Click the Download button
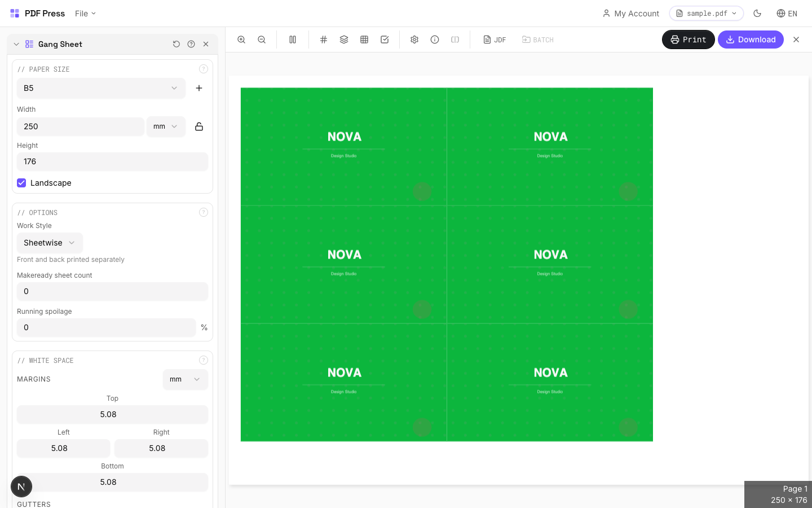This screenshot has width=812, height=508. [751, 40]
